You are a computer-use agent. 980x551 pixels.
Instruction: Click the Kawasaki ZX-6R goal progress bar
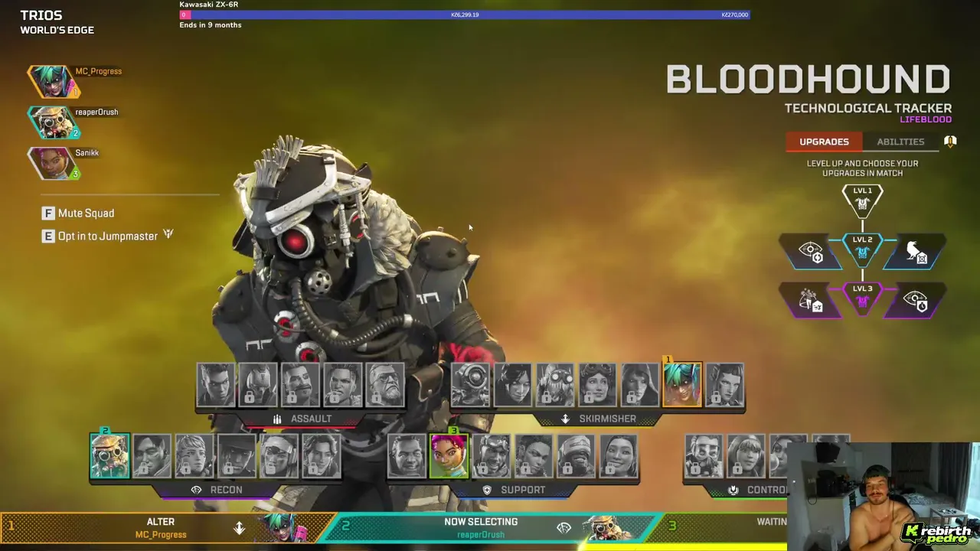pos(465,15)
